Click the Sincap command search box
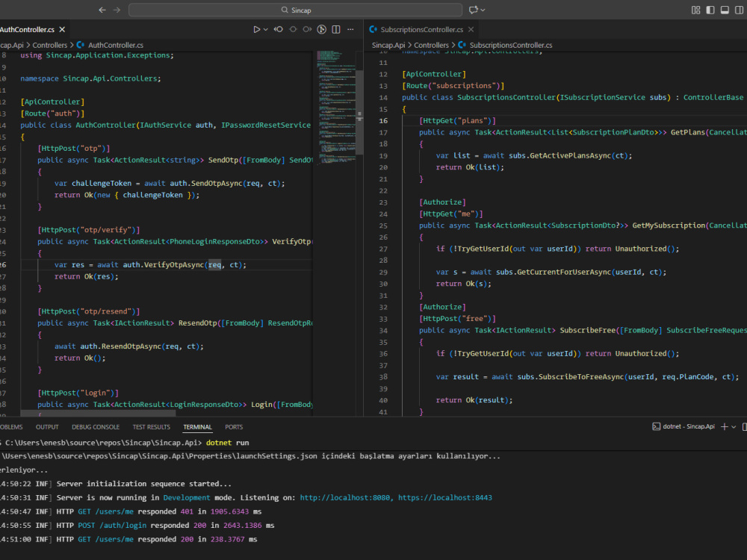747x560 pixels. (295, 10)
